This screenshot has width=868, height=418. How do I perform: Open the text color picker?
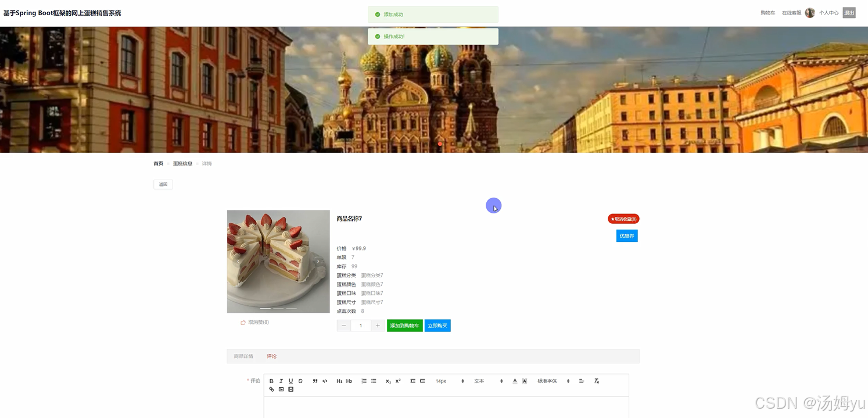coord(515,381)
